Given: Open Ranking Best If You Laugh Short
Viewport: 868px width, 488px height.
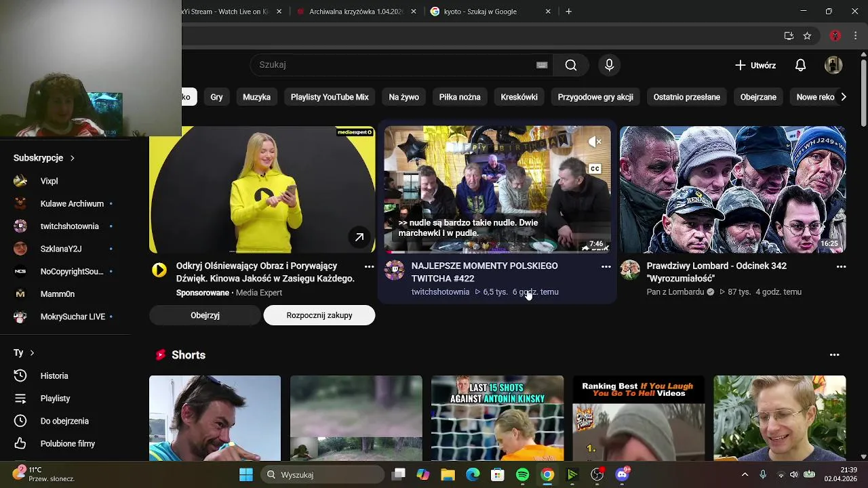Looking at the screenshot, I should point(638,418).
